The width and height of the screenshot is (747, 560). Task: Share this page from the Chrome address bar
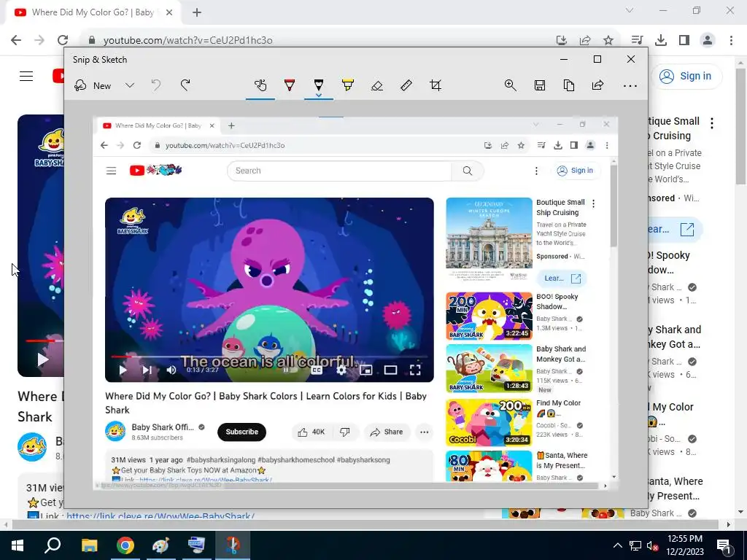coord(585,41)
